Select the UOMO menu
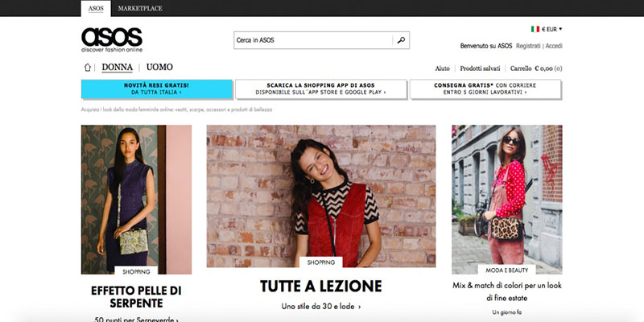Screen dimensions: 644x322 (159, 67)
